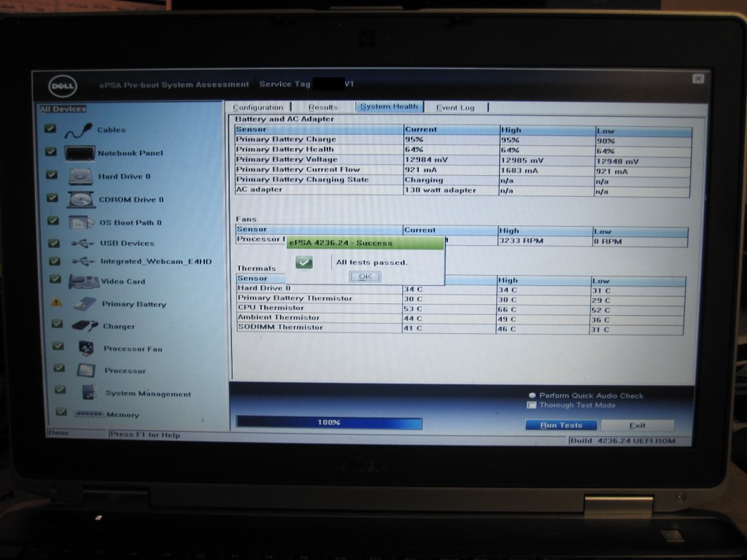The image size is (747, 560).
Task: Select the All Devices header
Action: tap(63, 109)
